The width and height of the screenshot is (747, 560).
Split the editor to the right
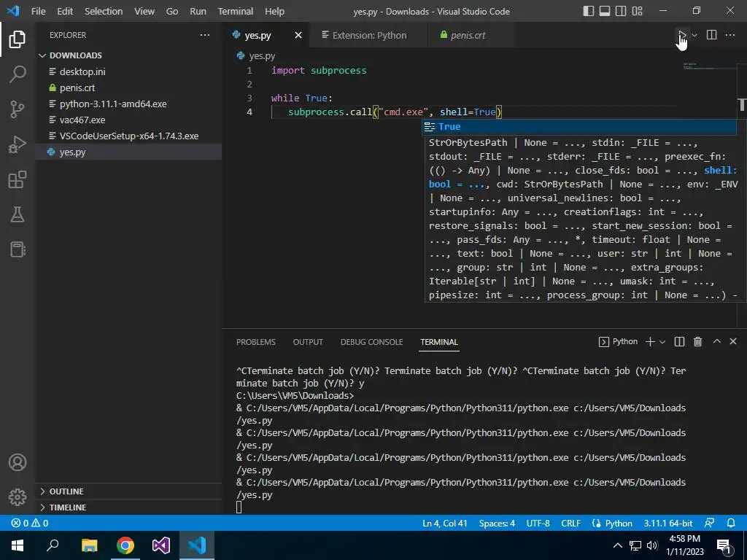click(711, 35)
